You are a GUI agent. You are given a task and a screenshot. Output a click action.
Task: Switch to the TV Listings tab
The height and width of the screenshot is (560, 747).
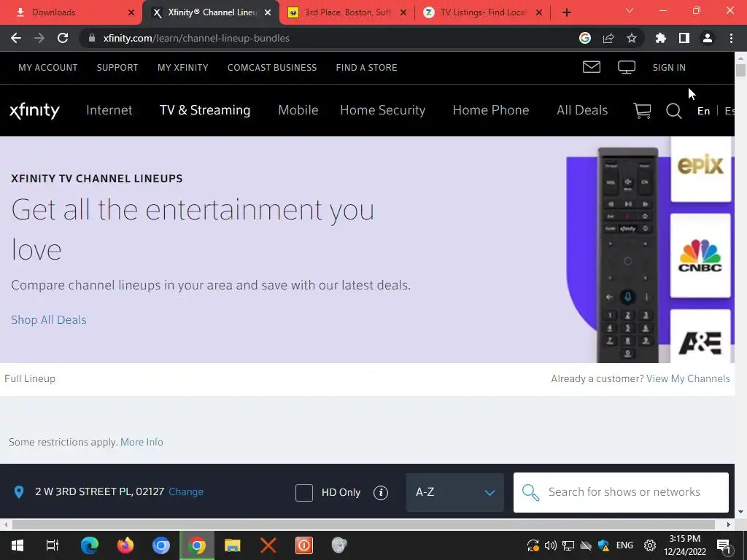coord(482,12)
